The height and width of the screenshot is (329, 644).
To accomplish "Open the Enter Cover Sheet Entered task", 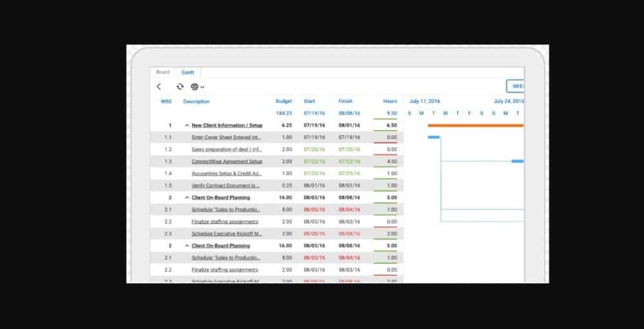I will click(226, 137).
